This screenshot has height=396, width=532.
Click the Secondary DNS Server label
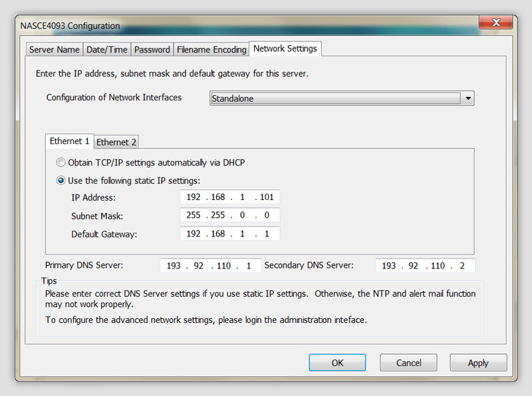(309, 265)
